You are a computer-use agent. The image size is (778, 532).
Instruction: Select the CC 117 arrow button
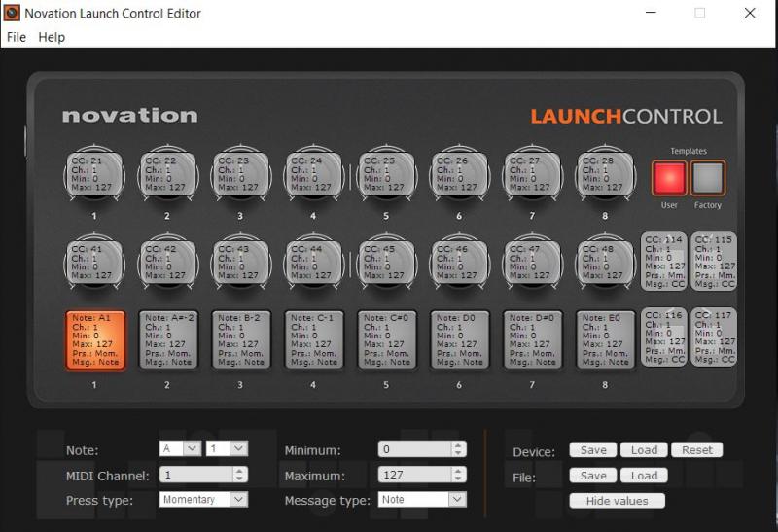pyautogui.click(x=714, y=337)
